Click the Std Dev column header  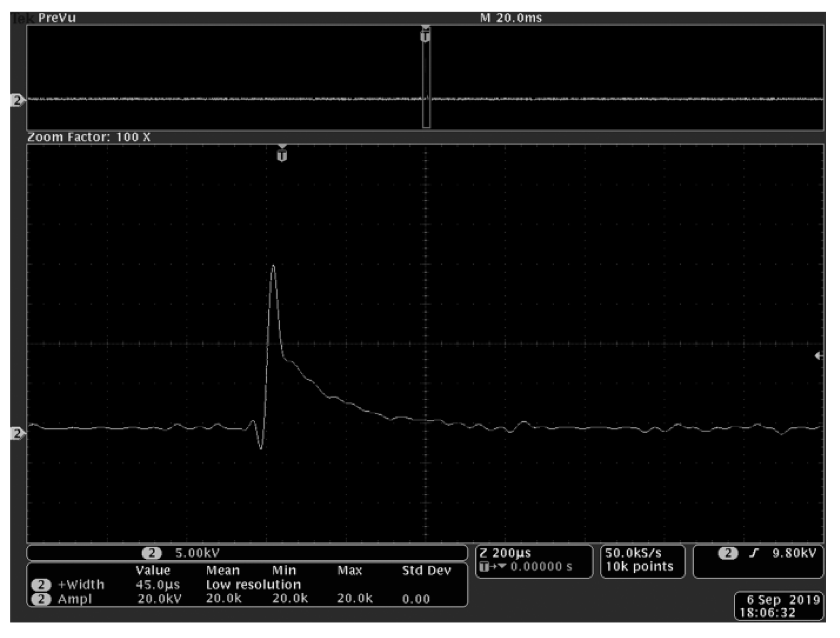(x=426, y=571)
